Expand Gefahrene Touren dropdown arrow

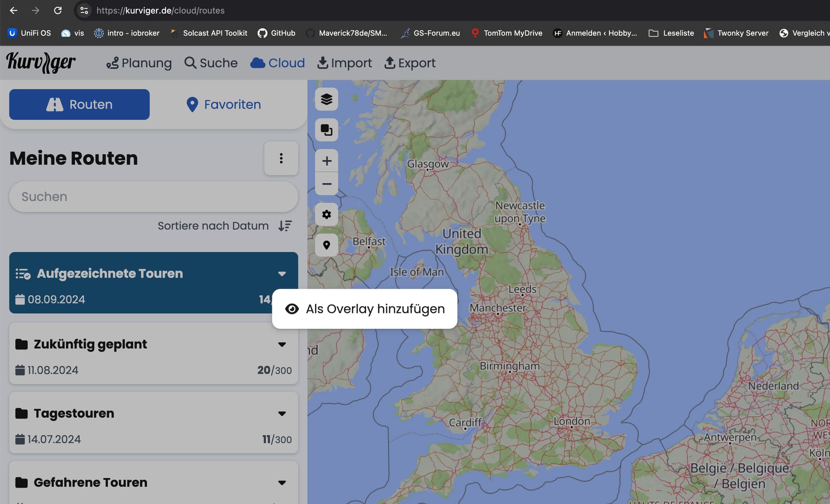point(282,483)
